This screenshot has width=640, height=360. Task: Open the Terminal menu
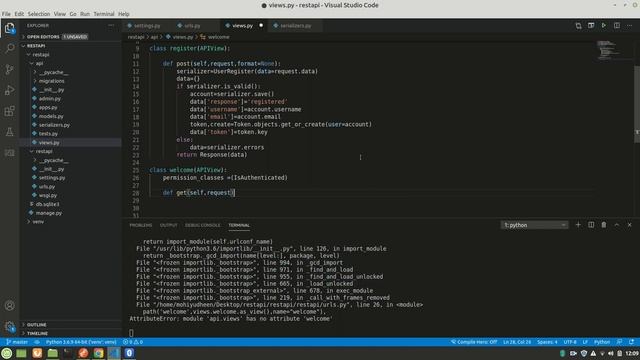[x=104, y=14]
